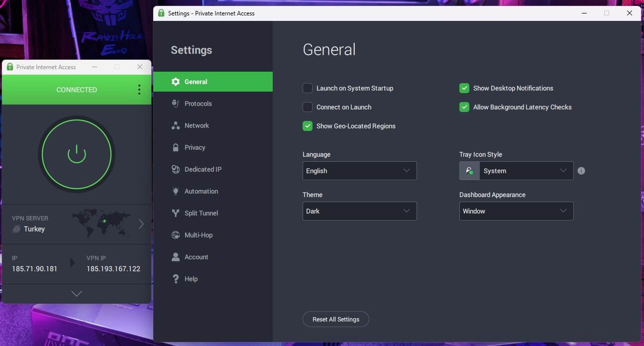
Task: Close the Settings window
Action: point(630,13)
